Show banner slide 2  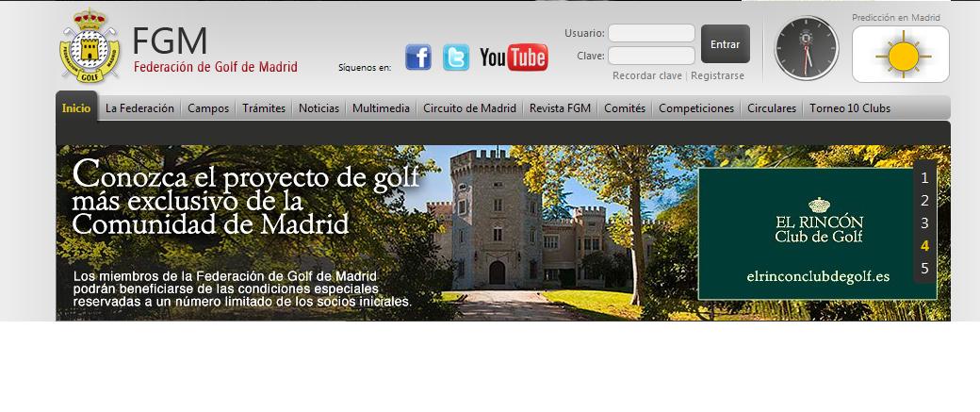tap(925, 201)
